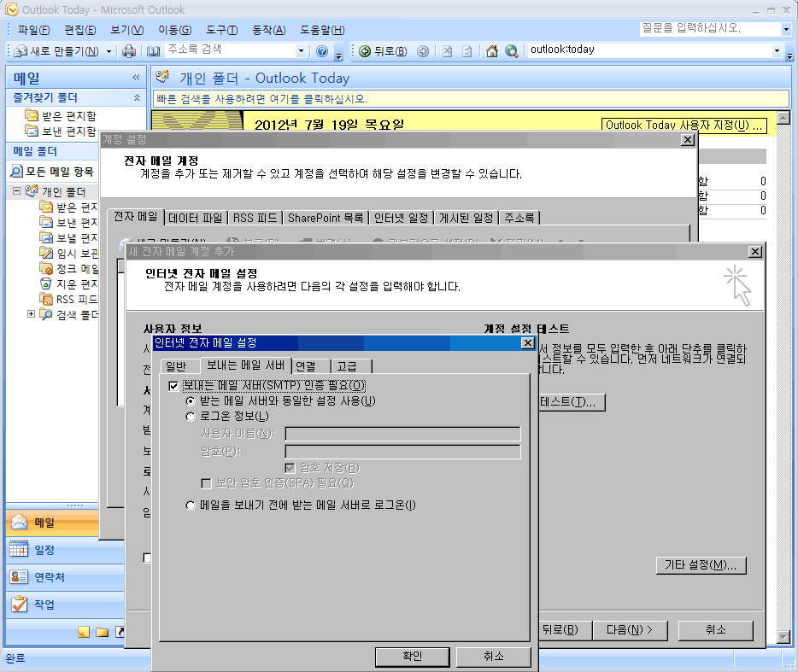
Task: Open the 도움말(H) menu
Action: 322,30
